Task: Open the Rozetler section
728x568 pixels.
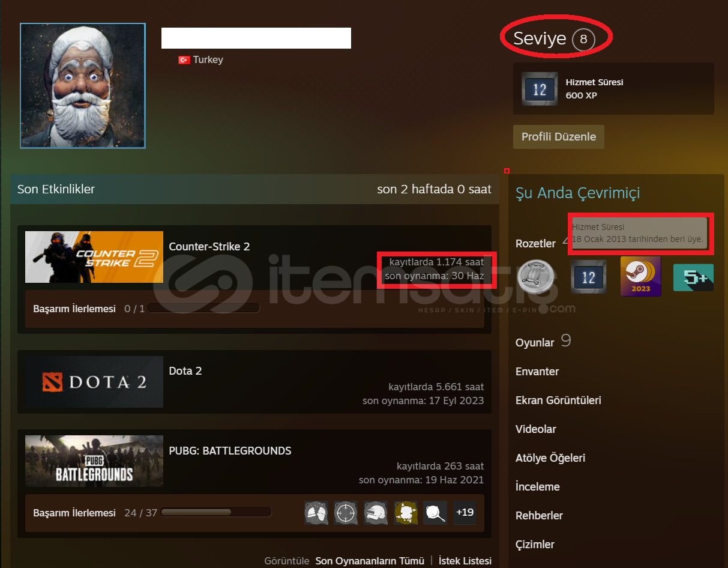Action: (536, 244)
